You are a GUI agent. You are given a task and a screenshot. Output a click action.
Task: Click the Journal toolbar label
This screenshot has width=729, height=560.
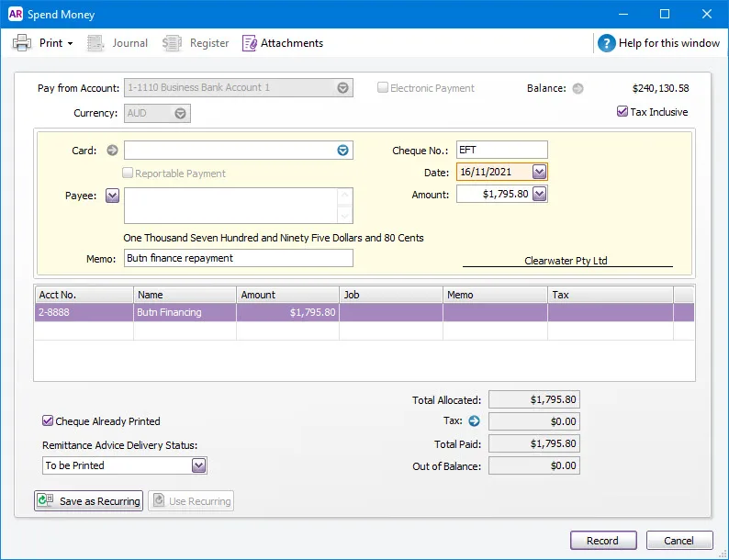click(x=130, y=43)
